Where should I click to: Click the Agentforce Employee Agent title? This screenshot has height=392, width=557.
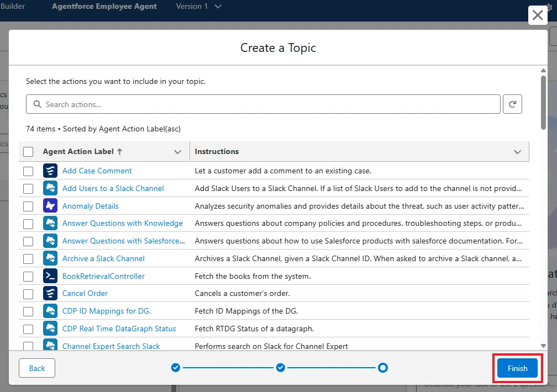[x=104, y=7]
